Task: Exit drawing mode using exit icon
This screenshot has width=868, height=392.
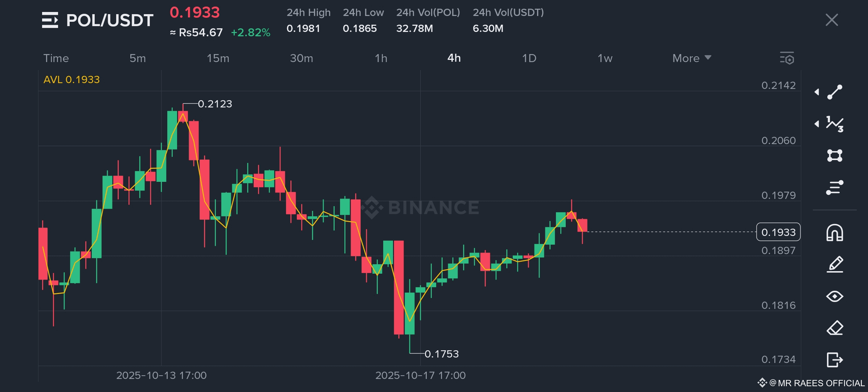Action: tap(835, 360)
